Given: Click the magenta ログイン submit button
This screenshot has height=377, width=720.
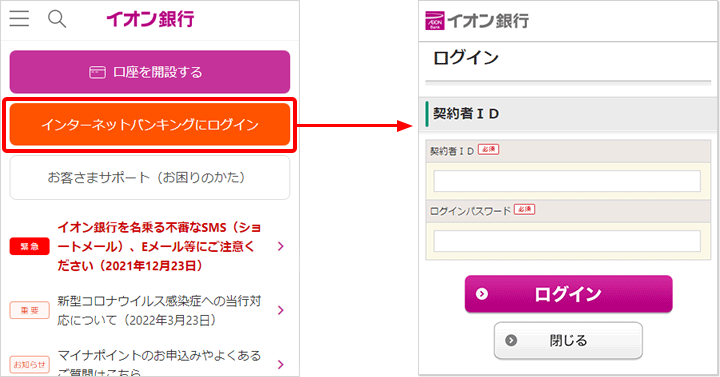Looking at the screenshot, I should pos(568,294).
